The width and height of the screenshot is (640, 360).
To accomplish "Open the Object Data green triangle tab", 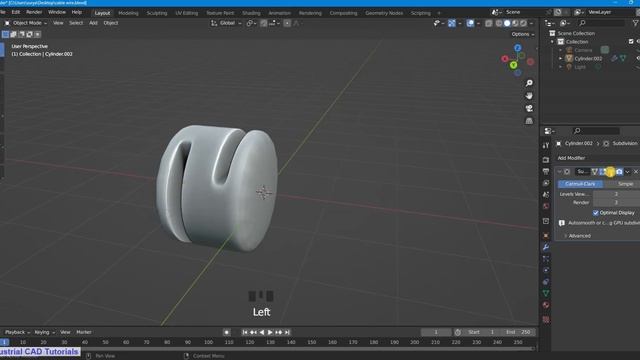I will pyautogui.click(x=546, y=293).
